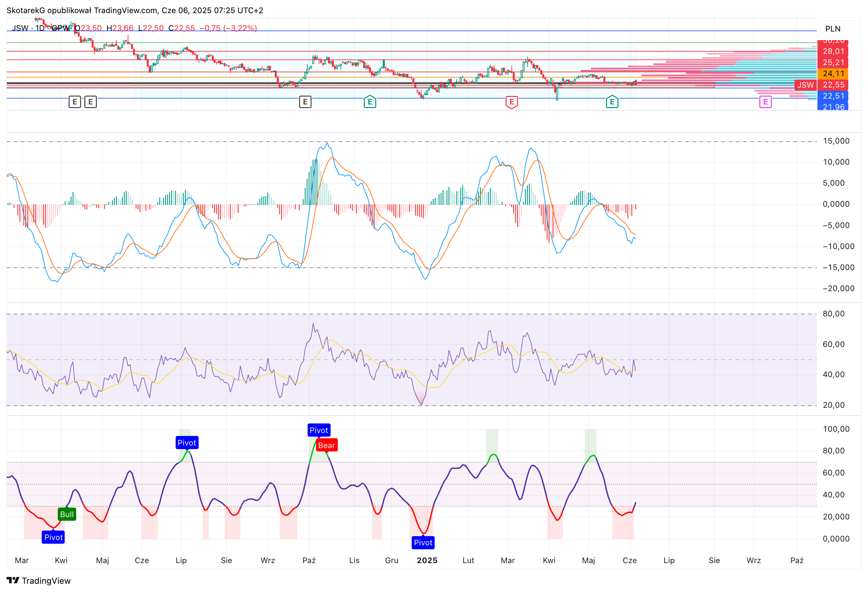Select the orange 24,11 price label

[833, 74]
